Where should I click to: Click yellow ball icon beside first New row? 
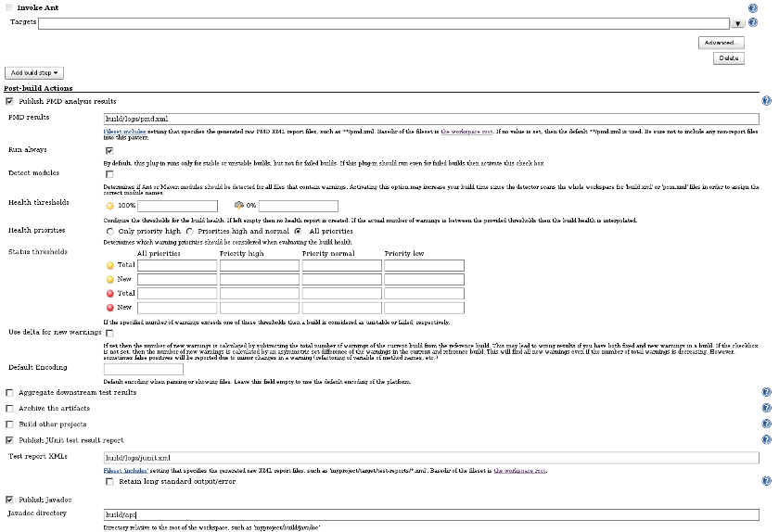tap(110, 279)
